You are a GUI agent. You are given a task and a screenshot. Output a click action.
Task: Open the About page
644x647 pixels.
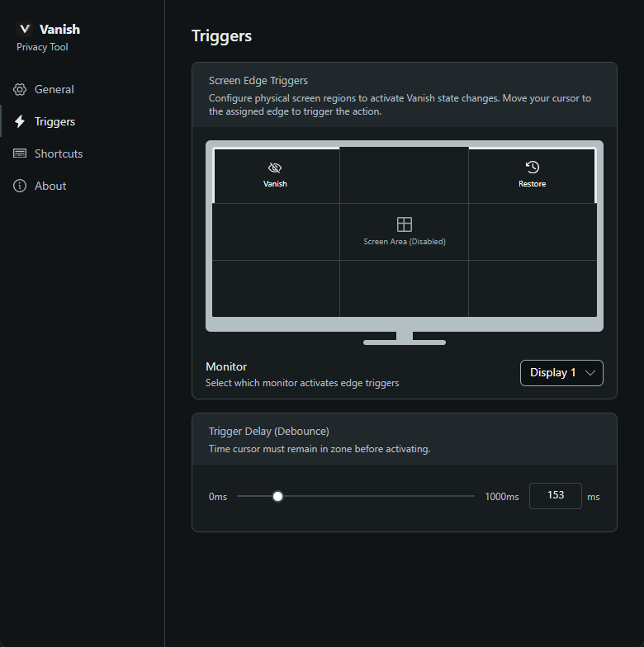coord(83,186)
